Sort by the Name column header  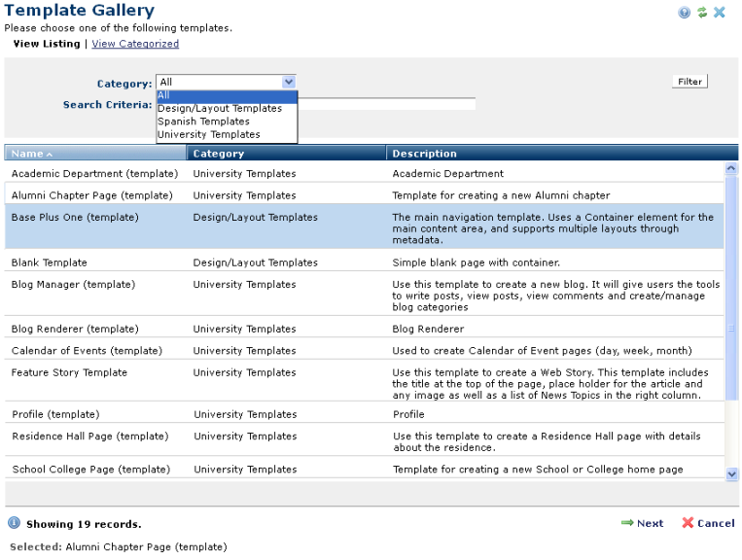click(x=27, y=154)
